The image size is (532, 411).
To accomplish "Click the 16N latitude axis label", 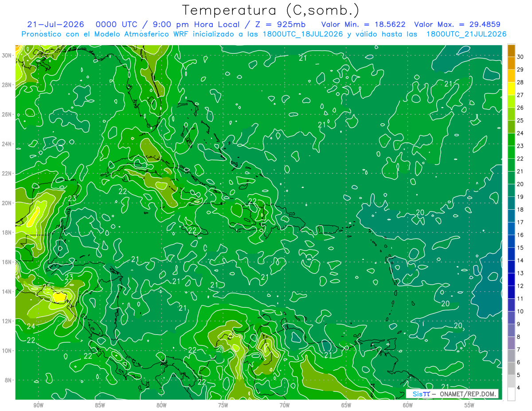I will 8,262.
